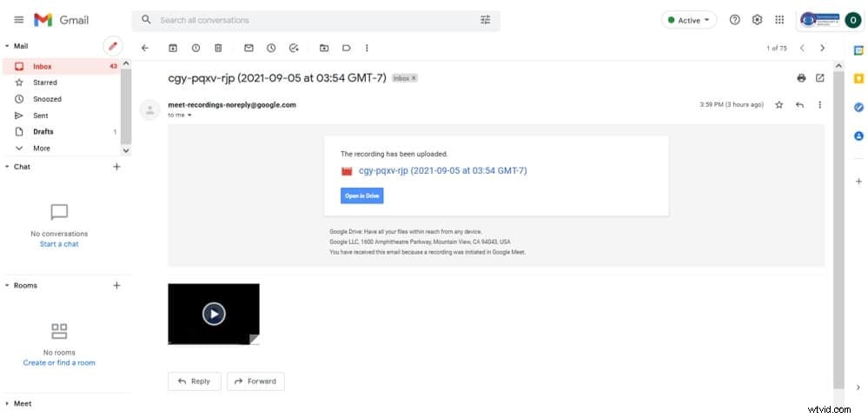Open email in new window
The width and height of the screenshot is (868, 418).
[x=820, y=78]
